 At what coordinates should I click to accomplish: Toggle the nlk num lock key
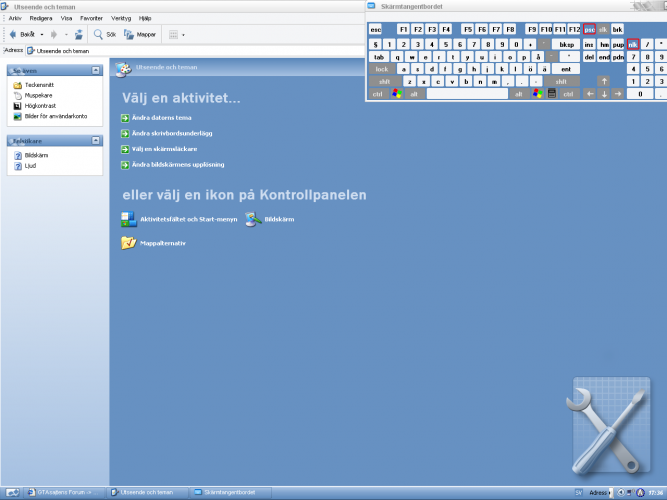[632, 44]
